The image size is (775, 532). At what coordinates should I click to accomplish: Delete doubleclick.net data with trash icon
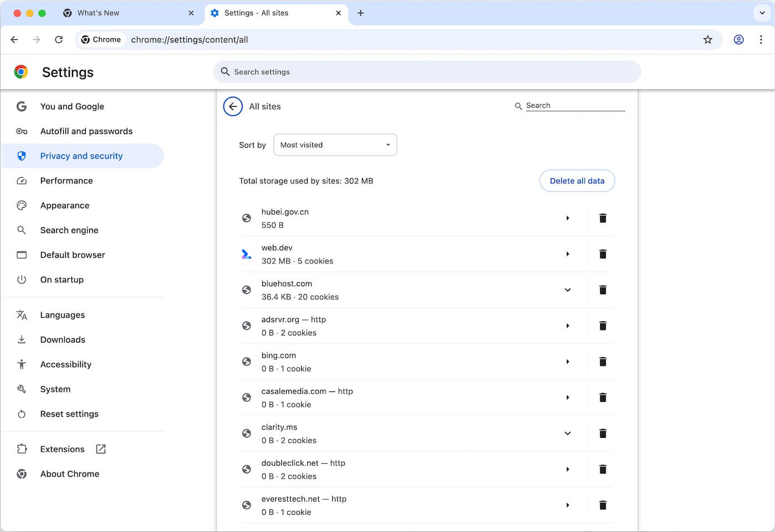pyautogui.click(x=603, y=469)
